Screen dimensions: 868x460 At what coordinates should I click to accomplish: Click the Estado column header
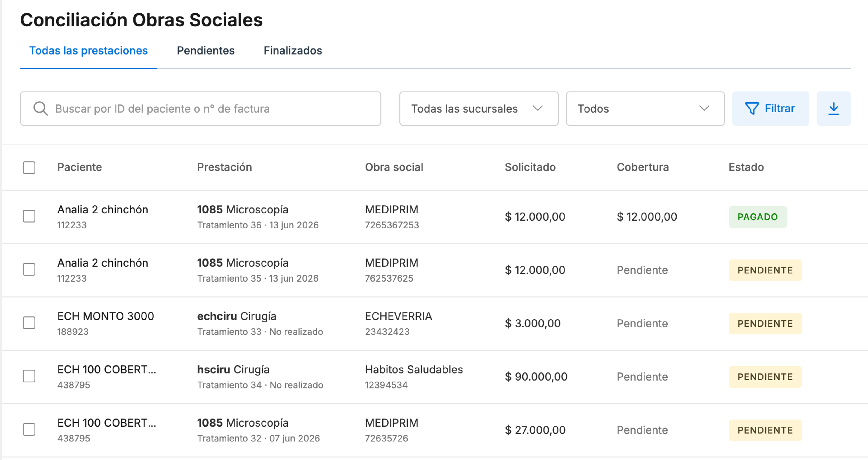pos(746,167)
